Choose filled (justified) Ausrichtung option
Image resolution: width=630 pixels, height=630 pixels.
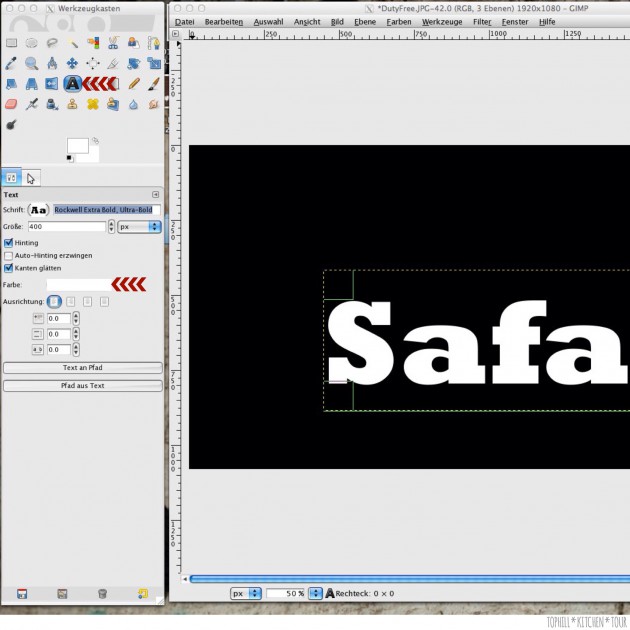tap(104, 301)
